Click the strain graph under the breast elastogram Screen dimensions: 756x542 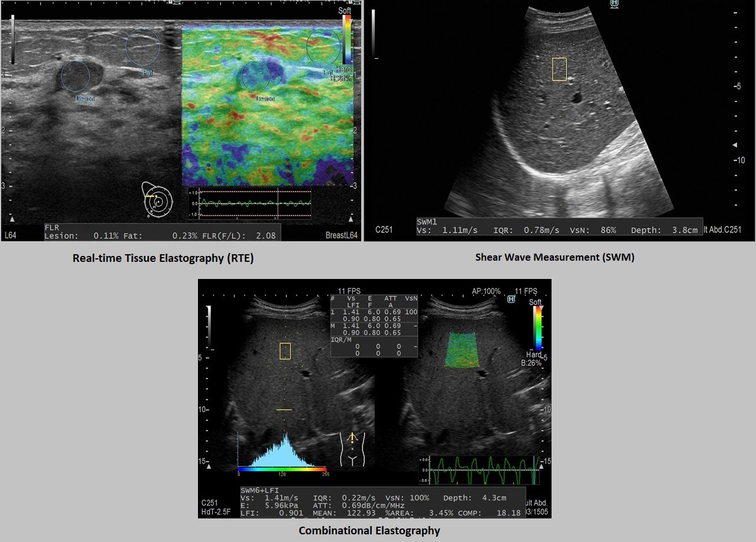tap(250, 202)
